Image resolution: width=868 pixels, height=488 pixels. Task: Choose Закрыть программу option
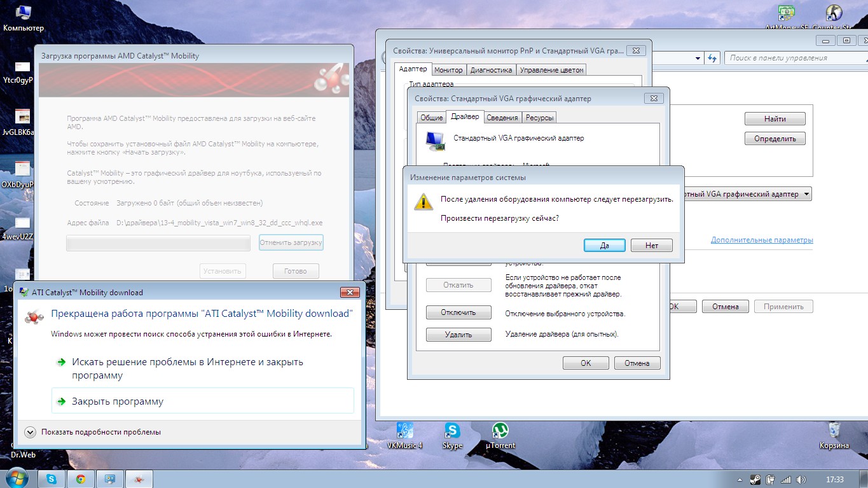[x=202, y=401]
